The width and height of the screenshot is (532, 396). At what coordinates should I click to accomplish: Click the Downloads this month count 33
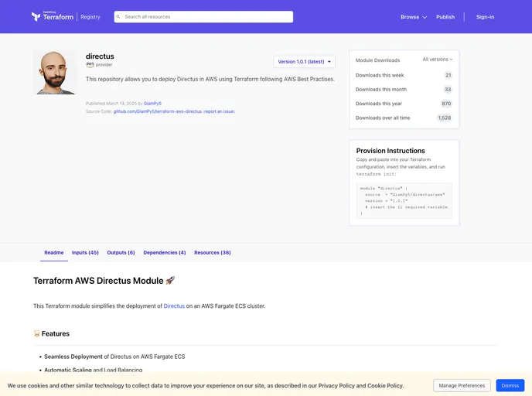tap(448, 90)
